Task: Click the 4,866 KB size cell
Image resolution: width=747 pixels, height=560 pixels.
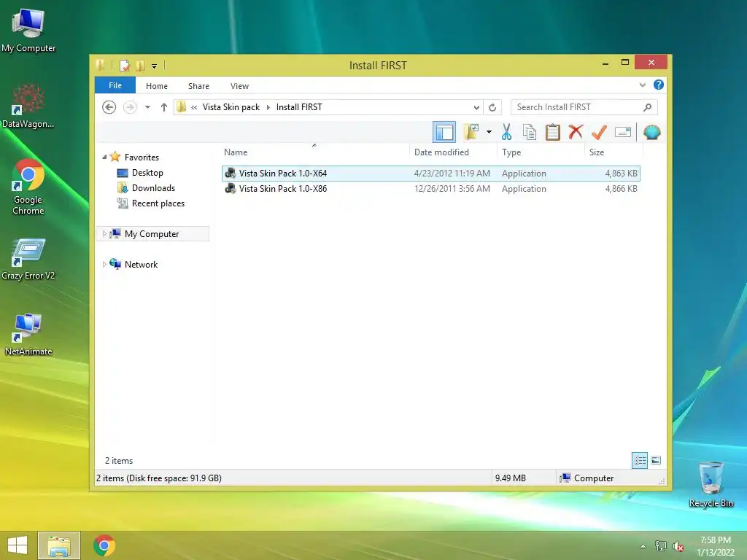Action: [x=621, y=189]
